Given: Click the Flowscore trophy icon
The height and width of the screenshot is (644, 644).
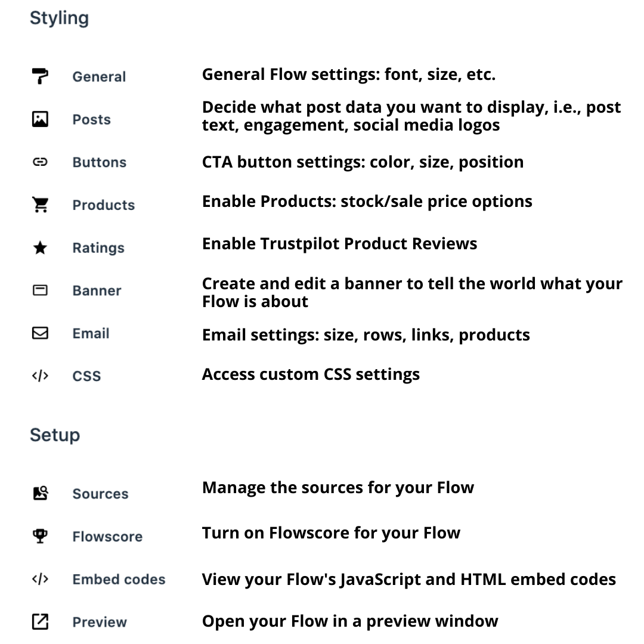Looking at the screenshot, I should (x=40, y=536).
